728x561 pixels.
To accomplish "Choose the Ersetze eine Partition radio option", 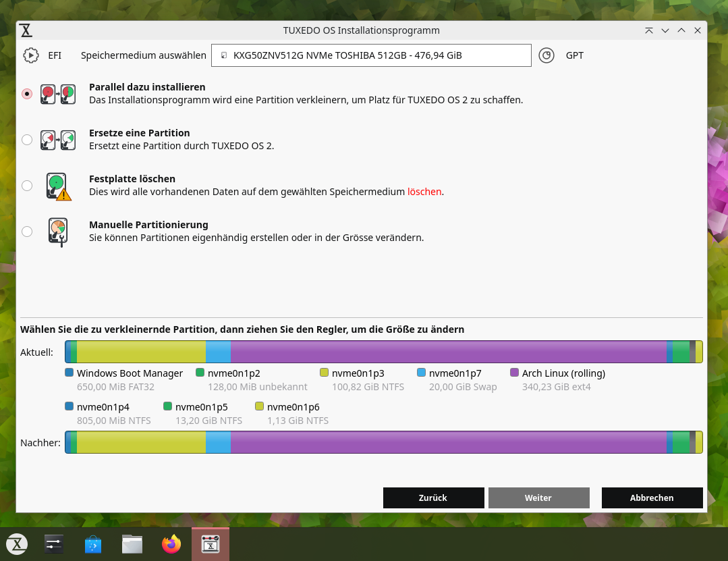I will click(x=27, y=140).
